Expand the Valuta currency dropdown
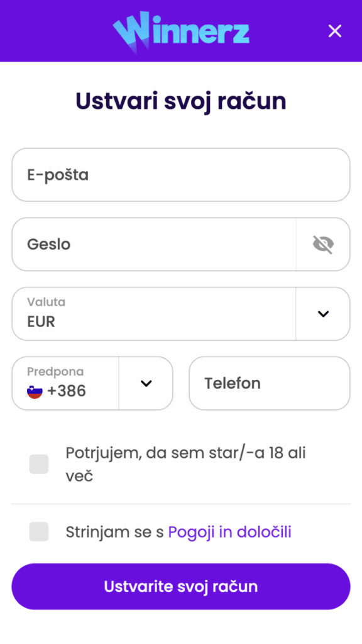 click(x=322, y=314)
